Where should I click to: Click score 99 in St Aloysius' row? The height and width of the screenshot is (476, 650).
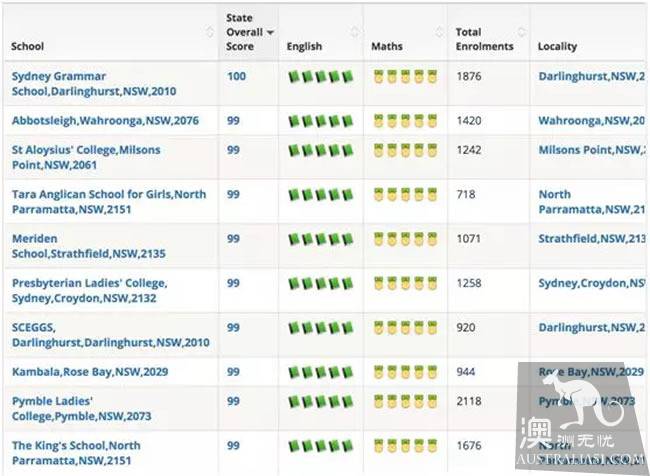(233, 150)
